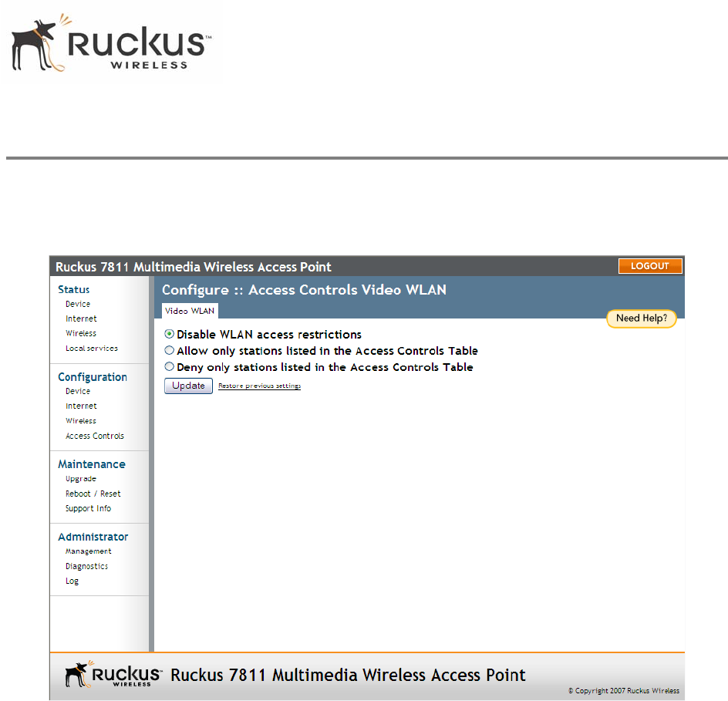Open Reboot / Reset page
This screenshot has width=728, height=701.
(93, 494)
